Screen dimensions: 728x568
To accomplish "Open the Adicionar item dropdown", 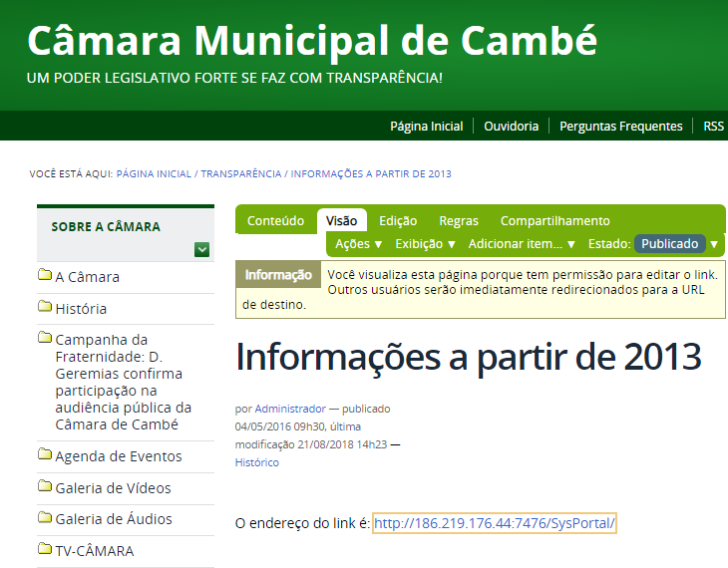I will (x=522, y=244).
